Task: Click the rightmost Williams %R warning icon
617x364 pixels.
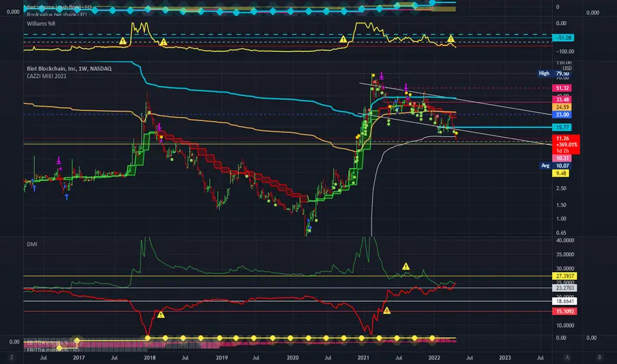Action: click(x=451, y=38)
